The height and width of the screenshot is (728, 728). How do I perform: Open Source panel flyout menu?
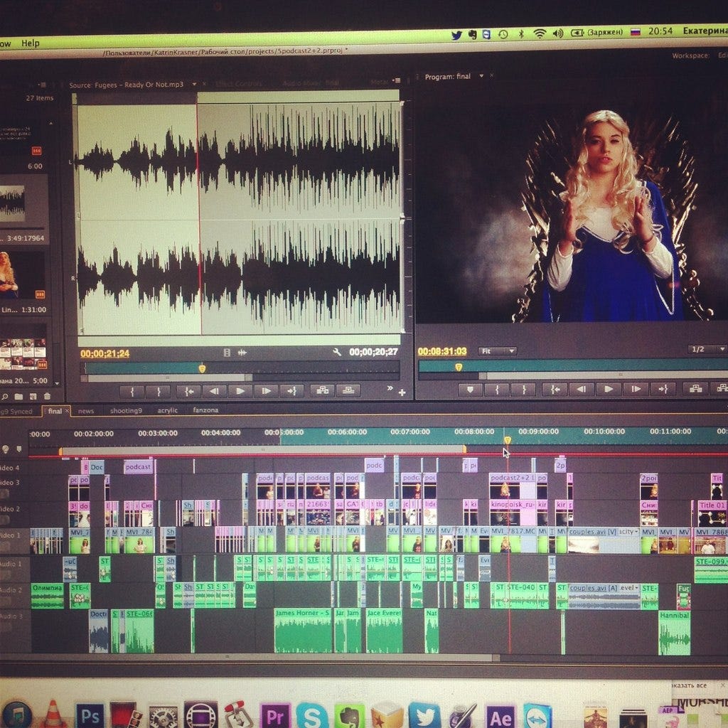396,81
